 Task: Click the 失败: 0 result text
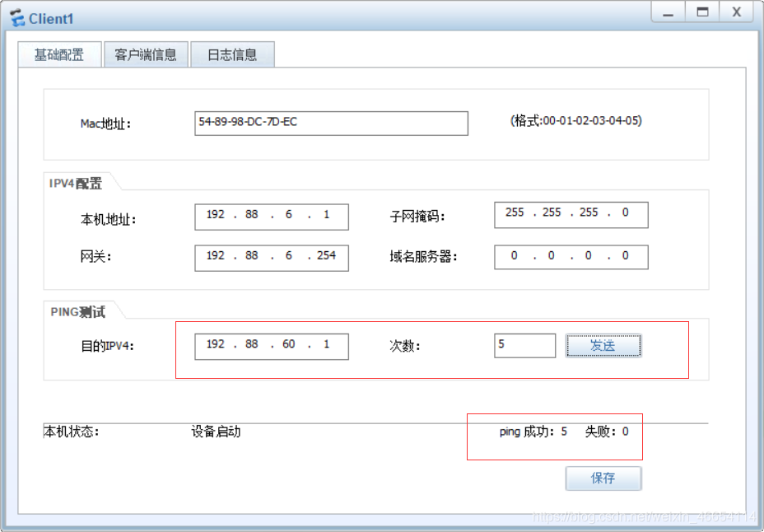[607, 432]
